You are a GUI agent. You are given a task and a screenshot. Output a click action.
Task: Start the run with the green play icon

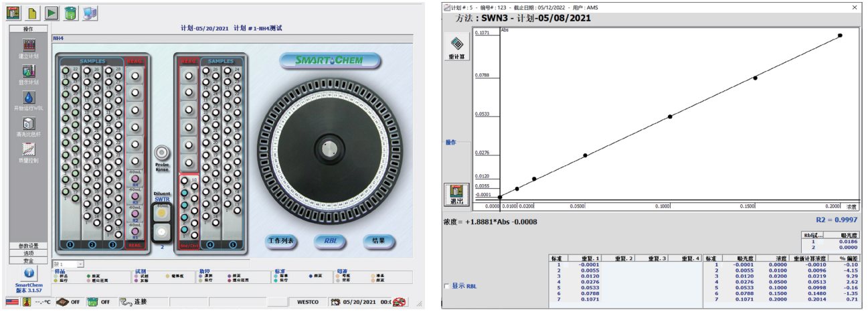(x=52, y=12)
